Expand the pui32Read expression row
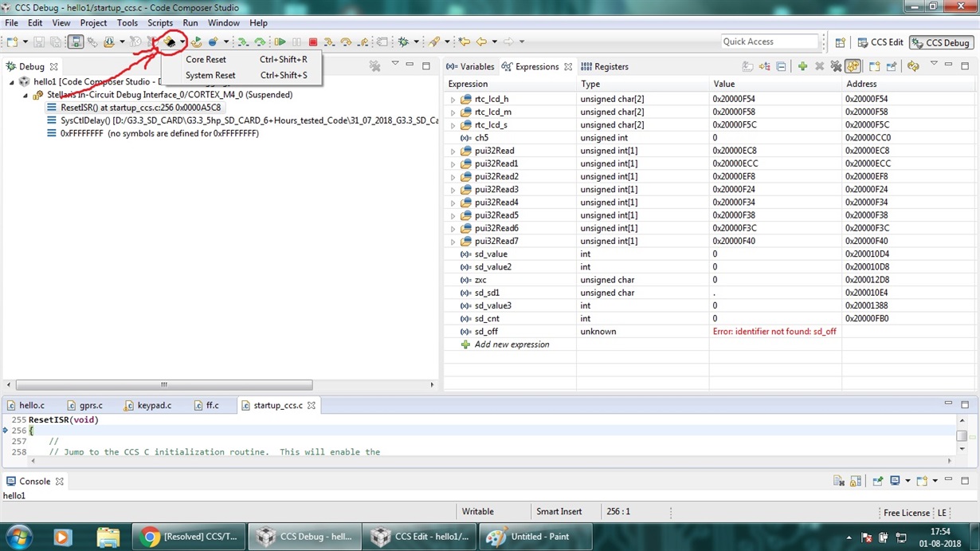Viewport: 980px width, 551px height. click(453, 151)
